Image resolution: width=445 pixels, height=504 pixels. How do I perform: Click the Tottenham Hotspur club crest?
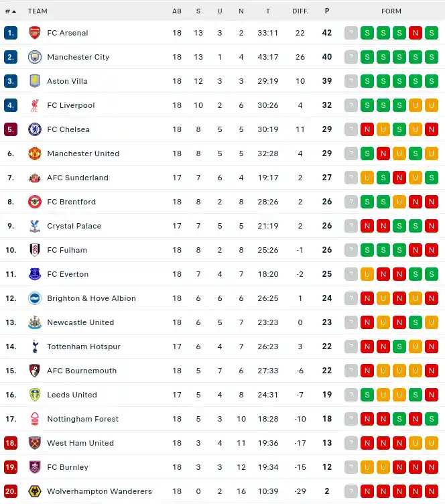pyautogui.click(x=35, y=346)
